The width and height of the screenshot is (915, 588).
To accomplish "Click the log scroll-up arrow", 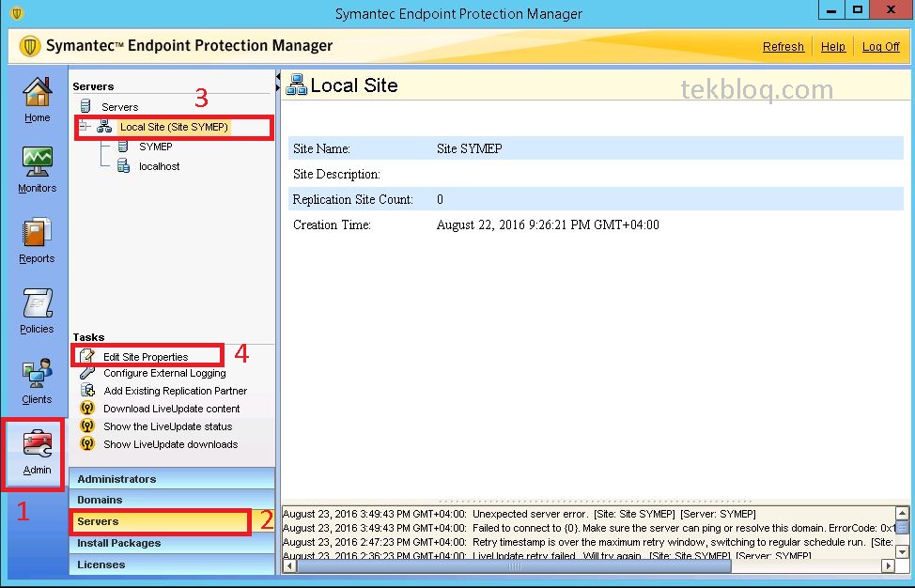I will [902, 514].
